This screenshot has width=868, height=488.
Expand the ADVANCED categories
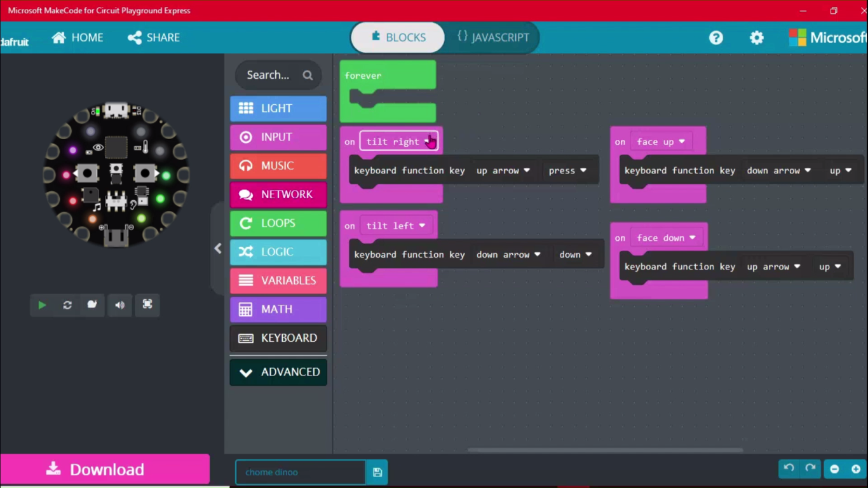(278, 372)
